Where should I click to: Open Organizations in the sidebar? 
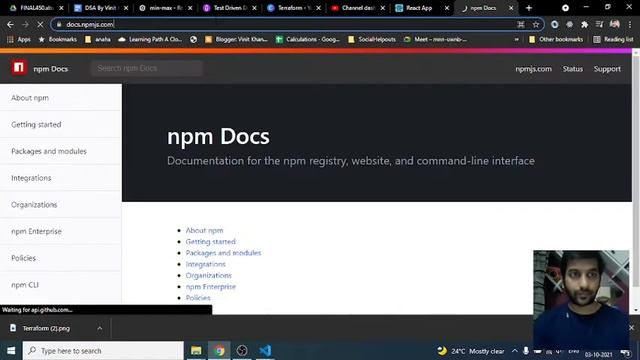tap(61, 204)
